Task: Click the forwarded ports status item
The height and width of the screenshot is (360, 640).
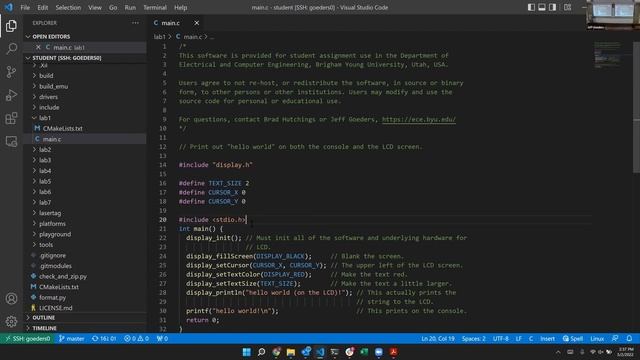Action: 162,339
